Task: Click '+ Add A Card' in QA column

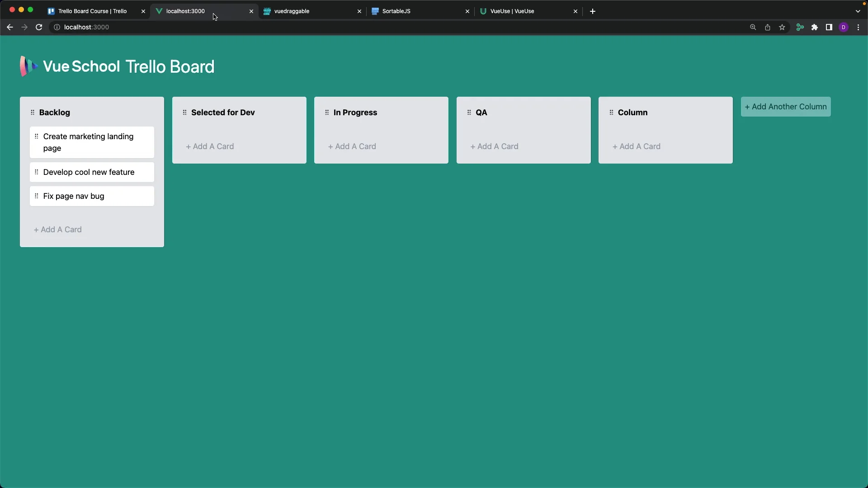Action: [x=494, y=146]
